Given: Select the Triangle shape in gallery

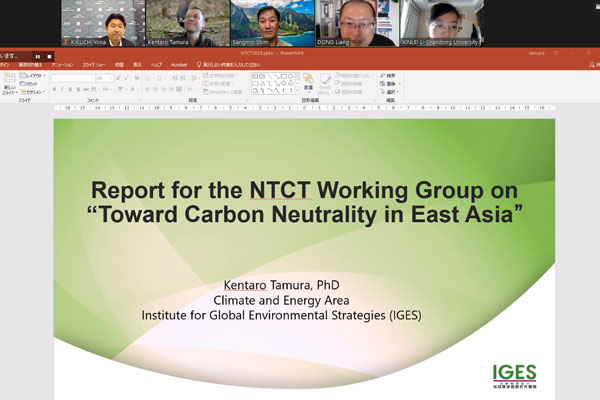Looking at the screenshot, I should (x=262, y=83).
